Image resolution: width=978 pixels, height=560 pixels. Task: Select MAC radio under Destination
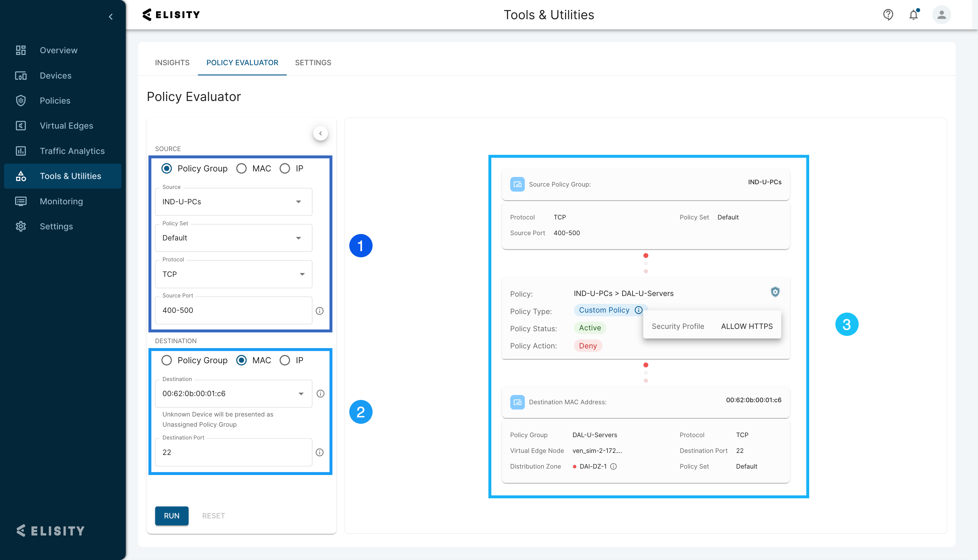(x=242, y=360)
